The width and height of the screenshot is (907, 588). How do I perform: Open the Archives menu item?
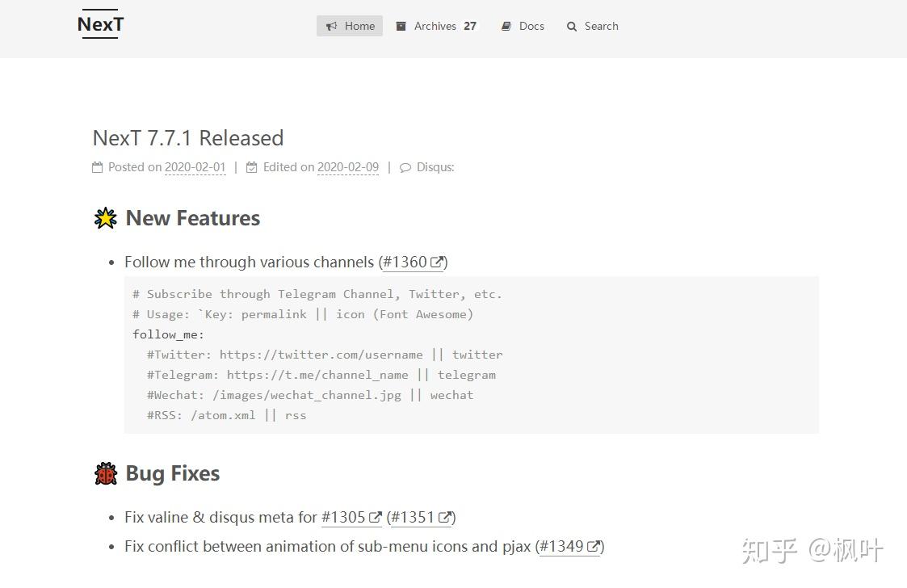click(435, 26)
